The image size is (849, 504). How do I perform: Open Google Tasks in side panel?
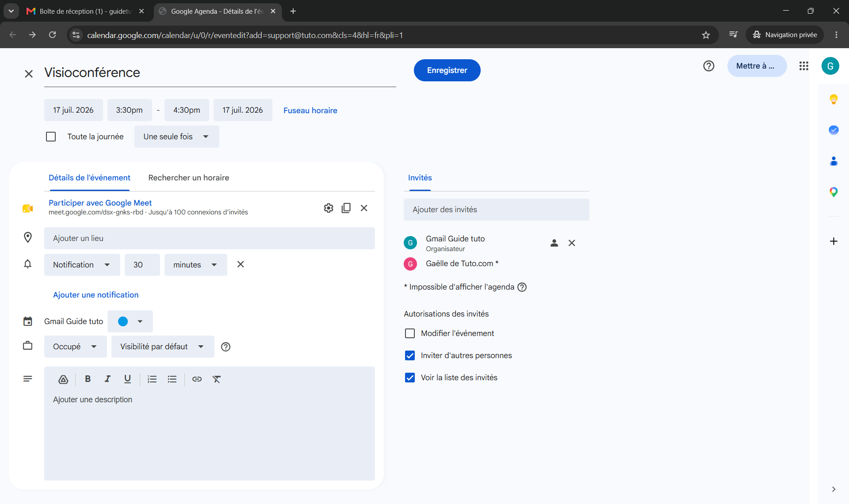[x=834, y=130]
